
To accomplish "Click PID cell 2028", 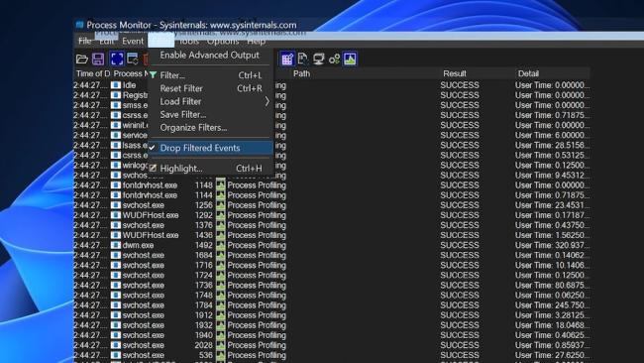I will click(x=204, y=345).
